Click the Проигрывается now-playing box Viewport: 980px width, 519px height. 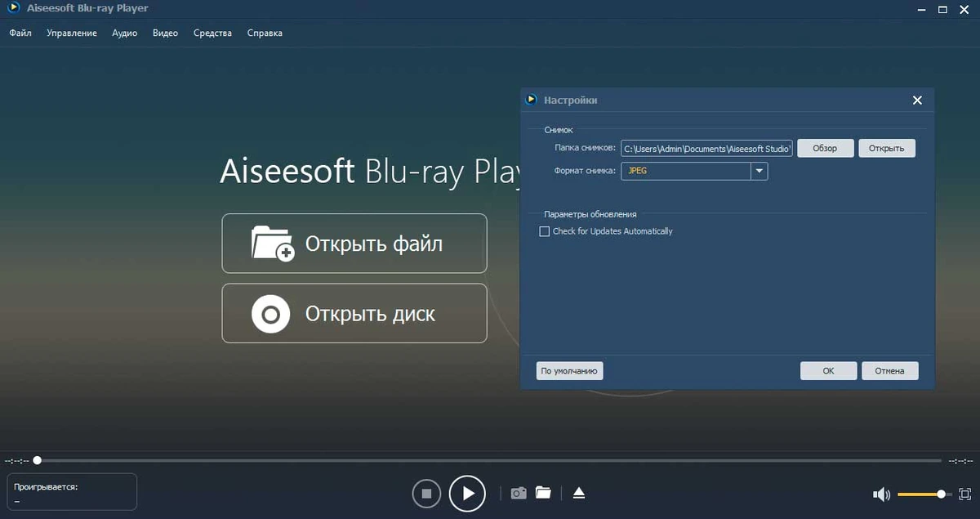[72, 492]
